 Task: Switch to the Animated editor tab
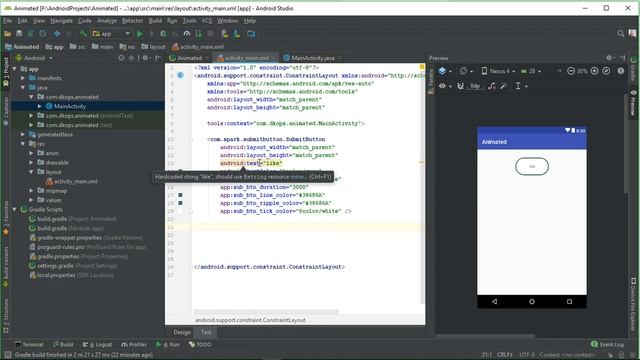189,58
